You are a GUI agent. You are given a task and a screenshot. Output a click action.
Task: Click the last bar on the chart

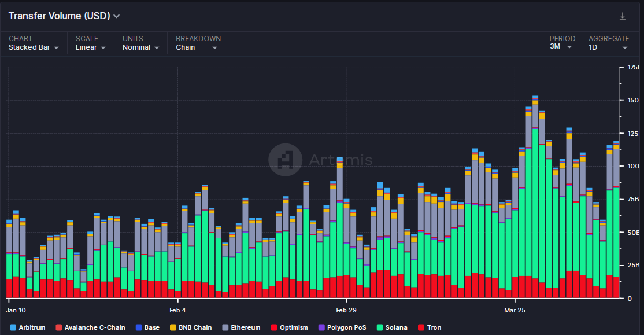(616, 219)
